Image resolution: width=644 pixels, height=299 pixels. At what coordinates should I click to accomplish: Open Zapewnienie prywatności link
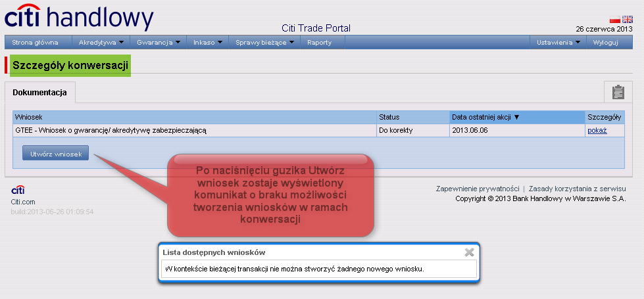pyautogui.click(x=478, y=189)
